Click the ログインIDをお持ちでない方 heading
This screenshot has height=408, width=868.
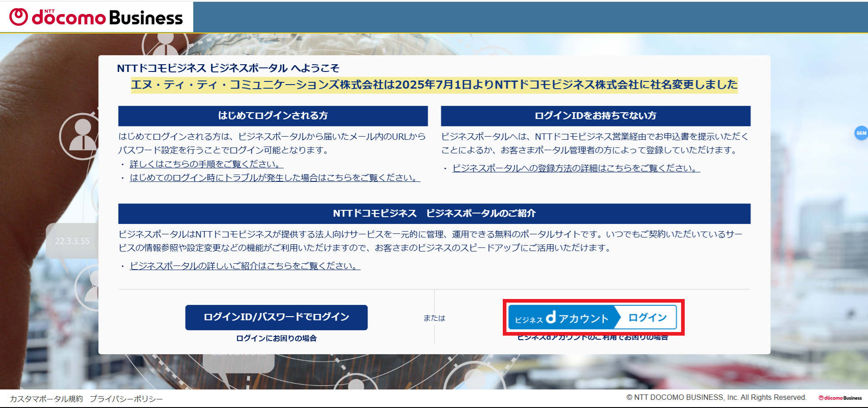pyautogui.click(x=596, y=116)
